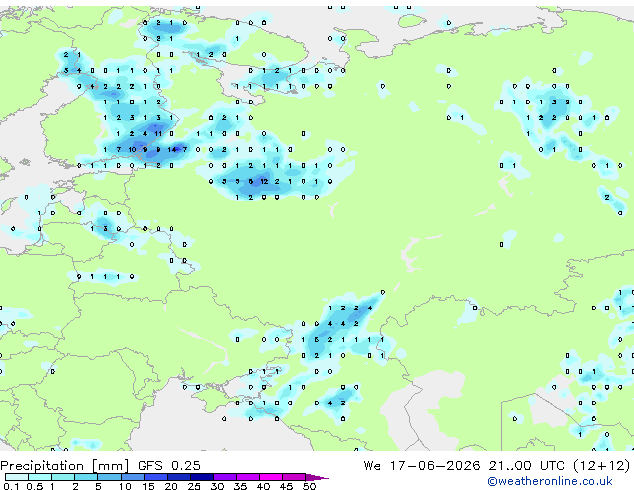634x490 pixels.
Task: Click the legend value '0.5'
Action: point(34,486)
